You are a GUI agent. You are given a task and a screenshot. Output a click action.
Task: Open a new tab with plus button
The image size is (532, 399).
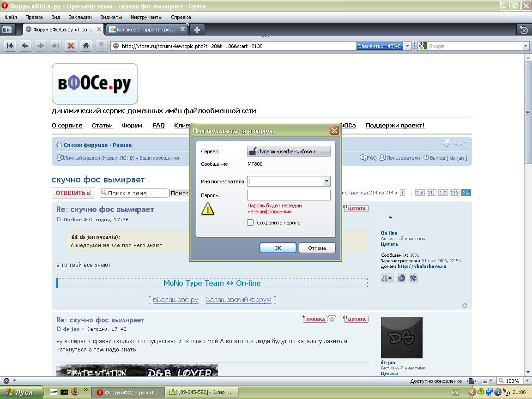[197, 30]
